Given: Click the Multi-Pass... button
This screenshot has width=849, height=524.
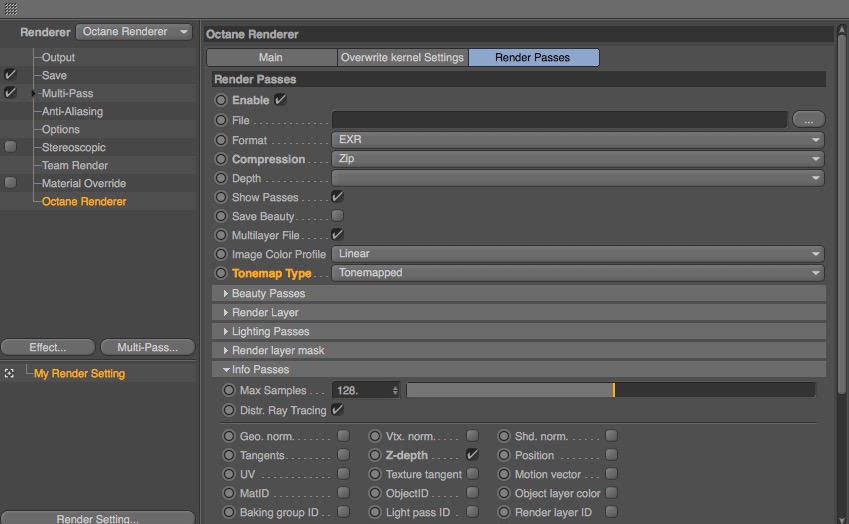Looking at the screenshot, I should click(147, 347).
